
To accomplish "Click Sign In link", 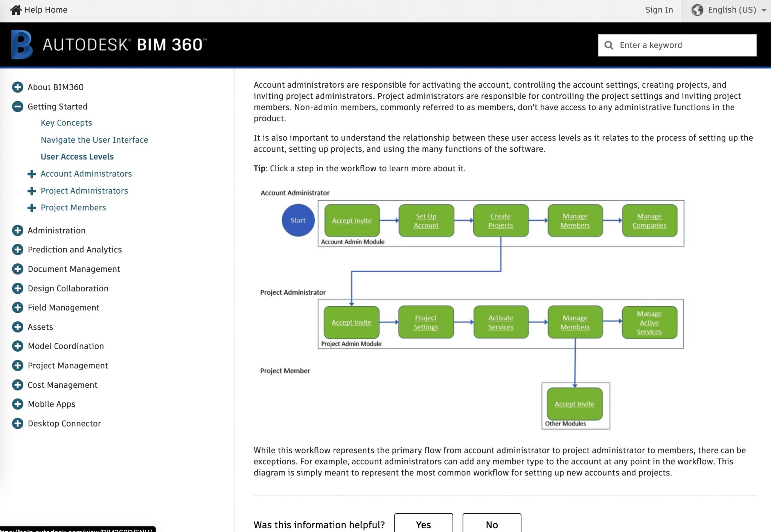I will point(659,10).
